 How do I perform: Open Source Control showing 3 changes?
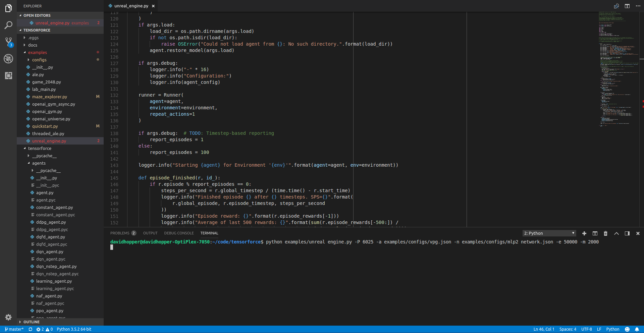coord(8,42)
